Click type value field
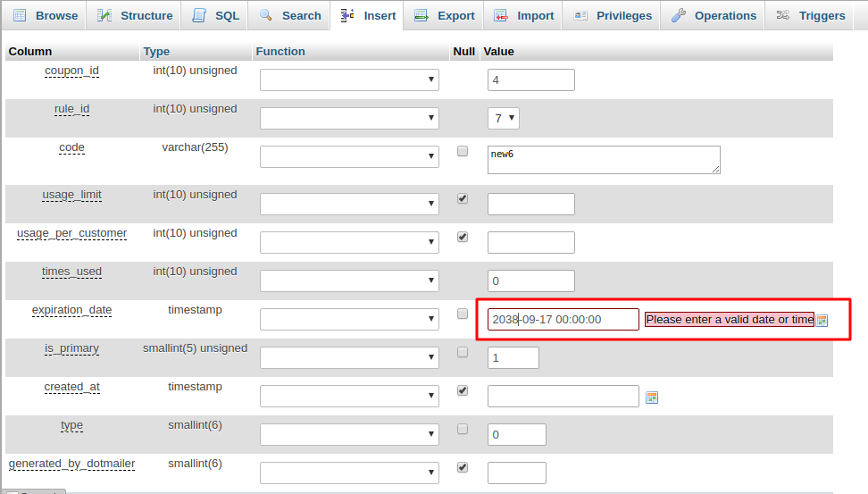This screenshot has width=868, height=494. [516, 434]
